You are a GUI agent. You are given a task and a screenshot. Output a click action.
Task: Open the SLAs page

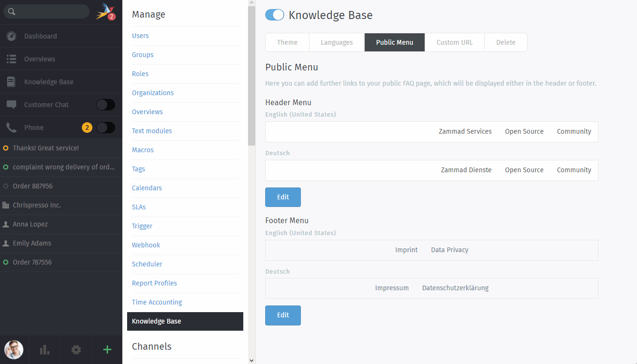click(x=139, y=207)
